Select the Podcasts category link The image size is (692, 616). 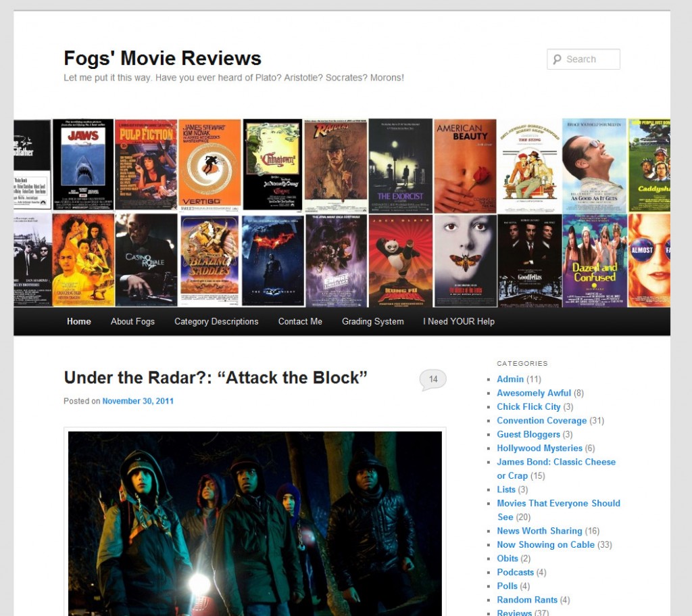(516, 572)
